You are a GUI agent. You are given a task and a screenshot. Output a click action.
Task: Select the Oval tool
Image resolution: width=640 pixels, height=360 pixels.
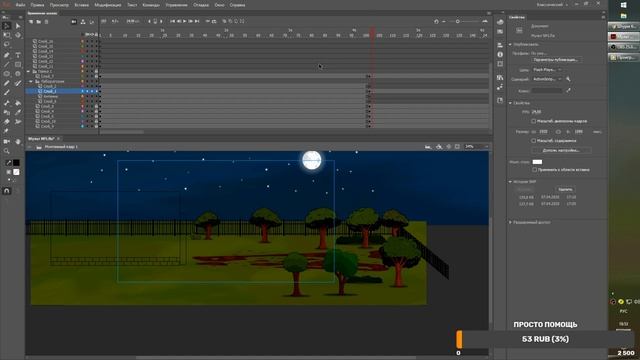click(7, 74)
